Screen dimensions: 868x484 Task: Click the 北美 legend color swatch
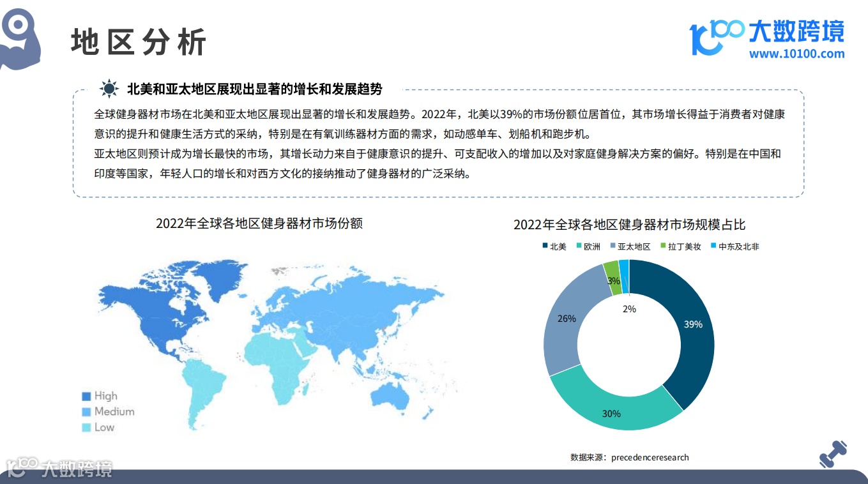tap(544, 246)
